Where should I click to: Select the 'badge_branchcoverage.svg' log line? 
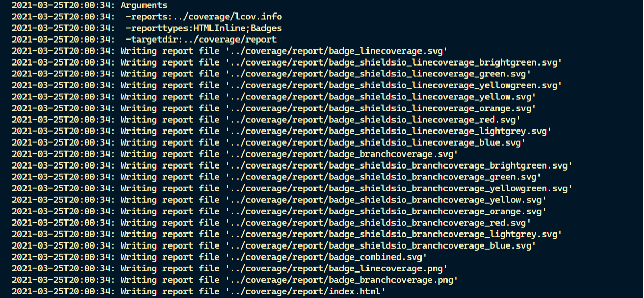[x=235, y=154]
